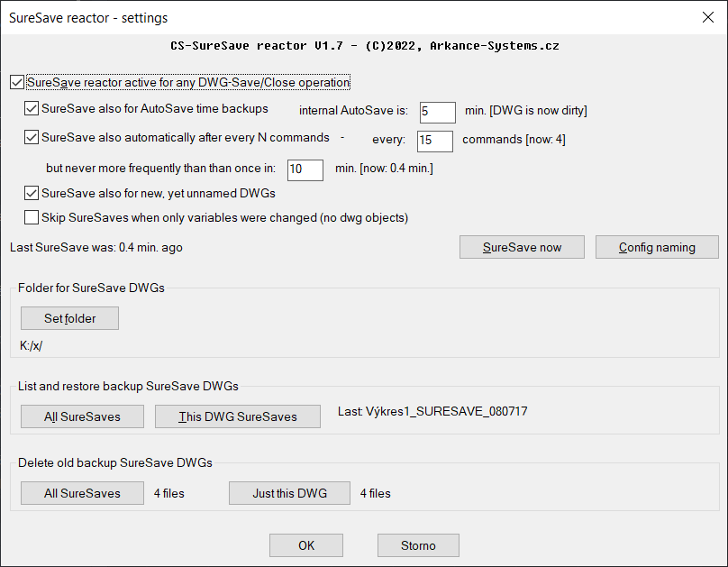Click the Last Výkres1_SURESAVE_080717 text
Viewport: 728px width, 567px height.
tap(432, 411)
